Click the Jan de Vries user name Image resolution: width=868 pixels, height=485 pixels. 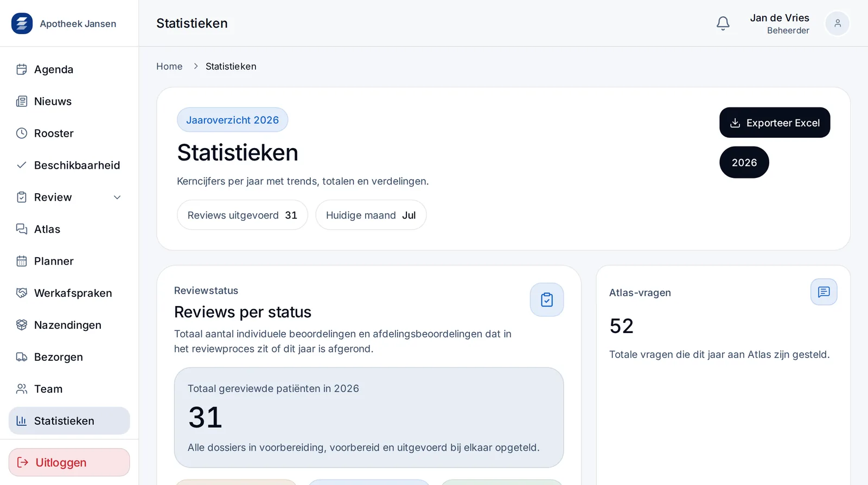[x=780, y=18]
